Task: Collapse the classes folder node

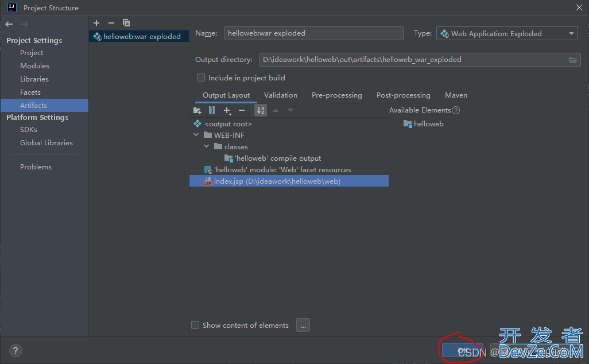Action: click(207, 146)
